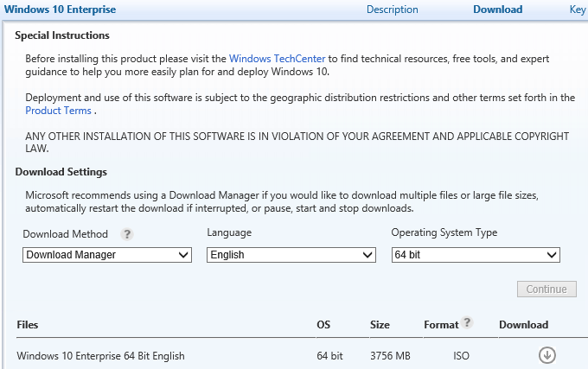Click the 'ISO' format value
Image resolution: width=588 pixels, height=369 pixels.
[x=461, y=356]
